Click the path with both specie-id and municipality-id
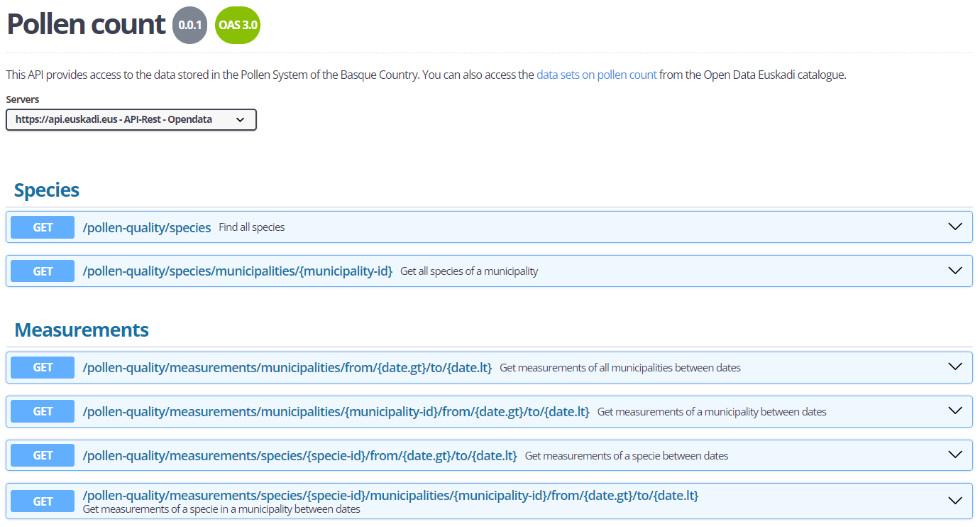This screenshot has width=980, height=527. (x=390, y=496)
